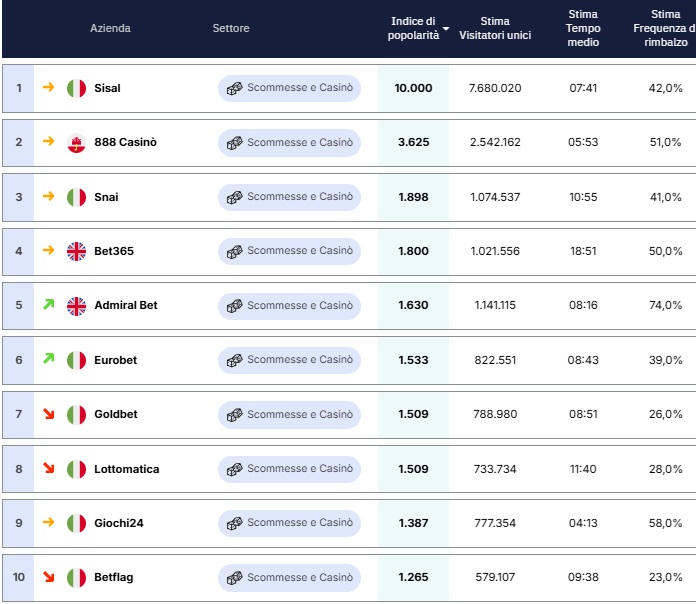The height and width of the screenshot is (604, 696).
Task: Click the red down arrow in Goldbet row
Action: (48, 414)
